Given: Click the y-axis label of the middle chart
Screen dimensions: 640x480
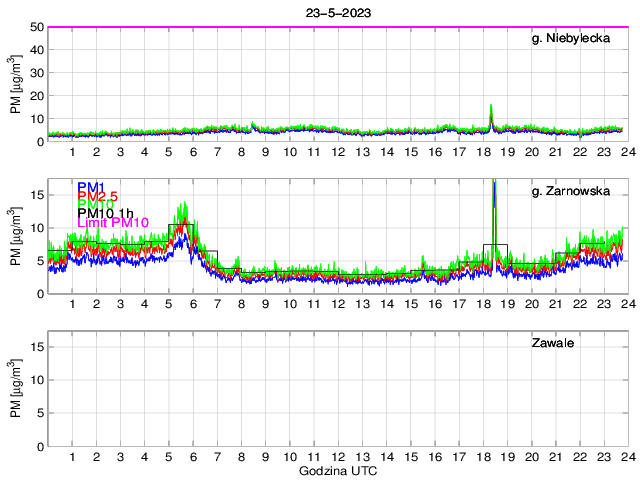Looking at the screenshot, I should (x=16, y=237).
